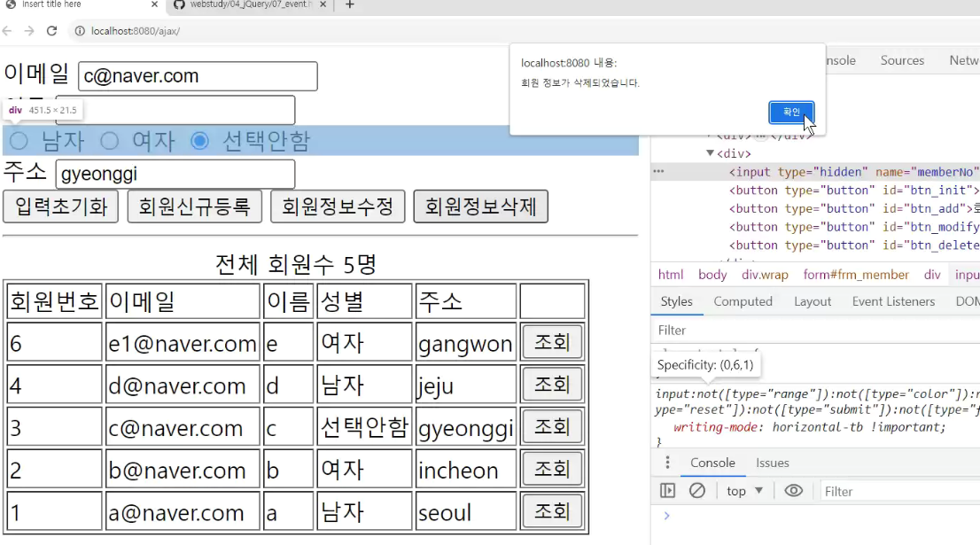The image size is (980, 545).
Task: Clear the console with the ban icon
Action: [x=696, y=491]
